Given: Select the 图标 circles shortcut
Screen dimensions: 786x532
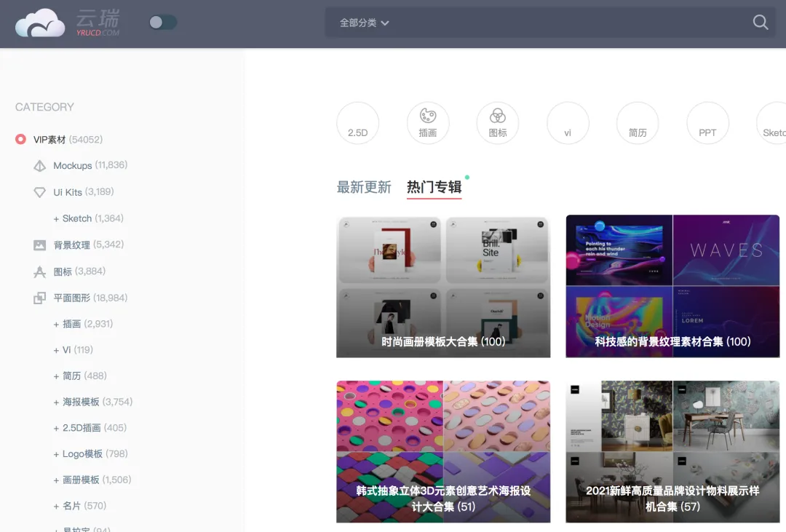Looking at the screenshot, I should click(x=498, y=123).
